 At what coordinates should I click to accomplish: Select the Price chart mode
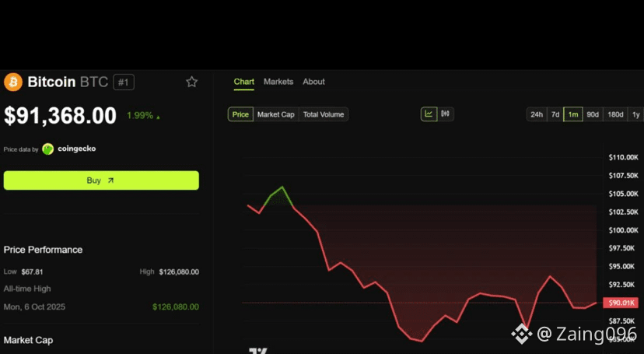coord(240,114)
